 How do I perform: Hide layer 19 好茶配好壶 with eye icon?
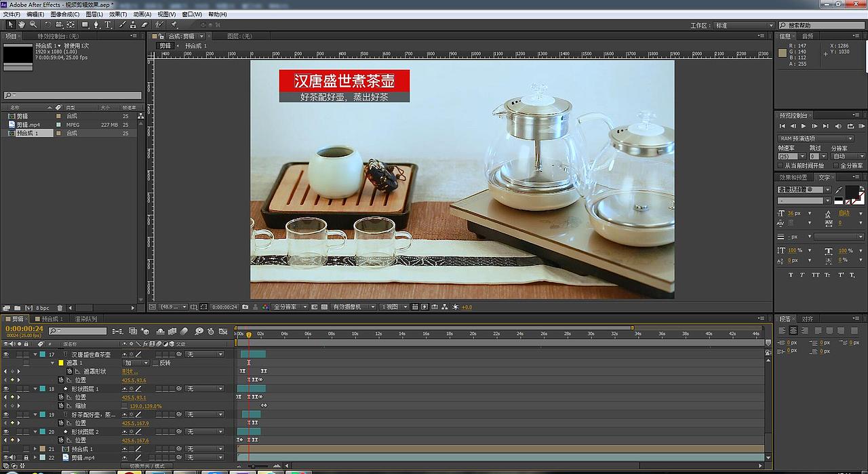(x=6, y=414)
